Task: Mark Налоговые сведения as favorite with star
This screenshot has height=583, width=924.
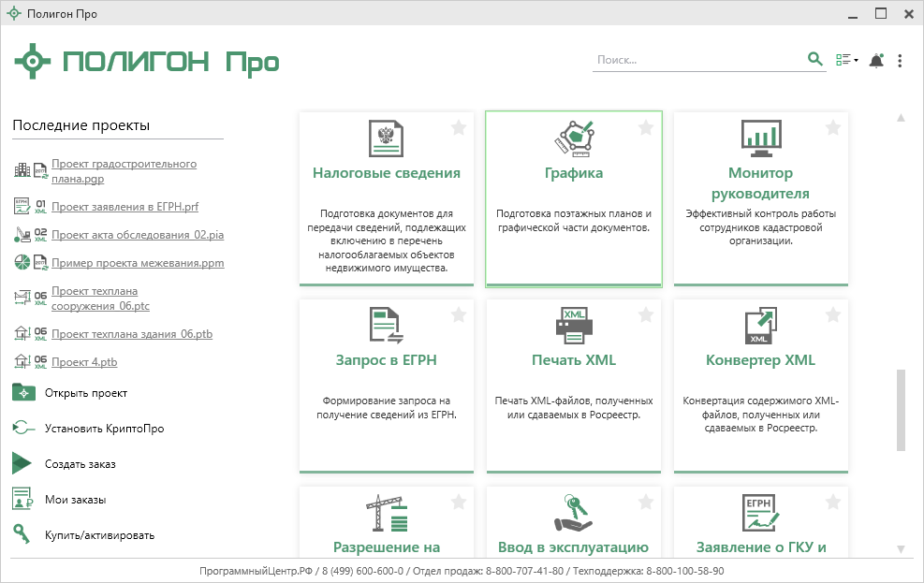Action: pos(459,128)
